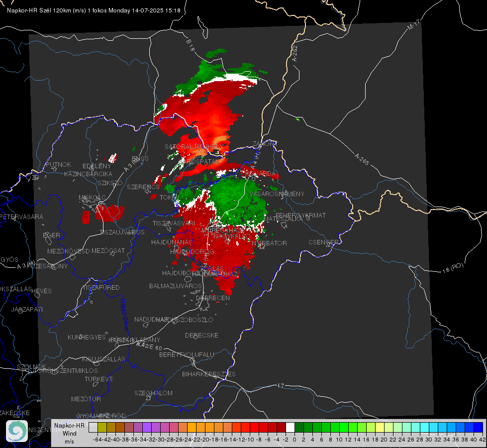
Task: Click the A-262 road label
Action: tap(295, 53)
